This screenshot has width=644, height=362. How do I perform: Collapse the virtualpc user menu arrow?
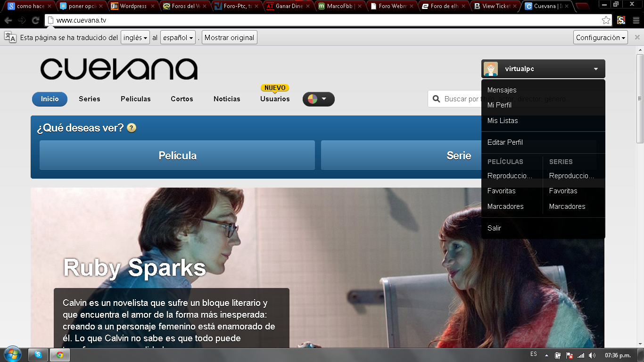[596, 69]
